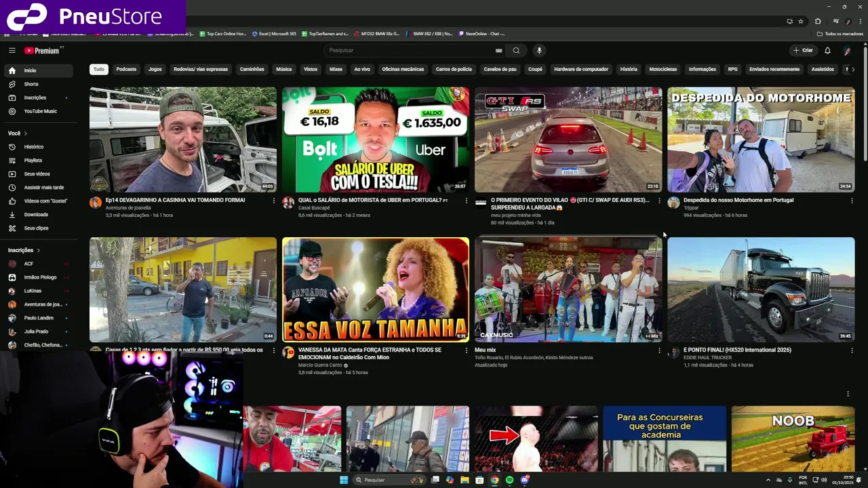
Task: Select the Motocicletas filter chip
Action: pos(663,69)
